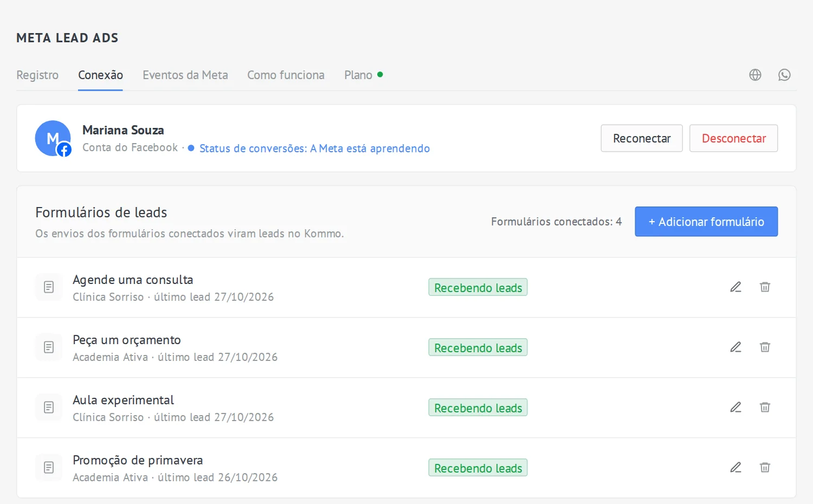Click Mariana Souza's Facebook avatar
813x504 pixels.
(x=53, y=138)
